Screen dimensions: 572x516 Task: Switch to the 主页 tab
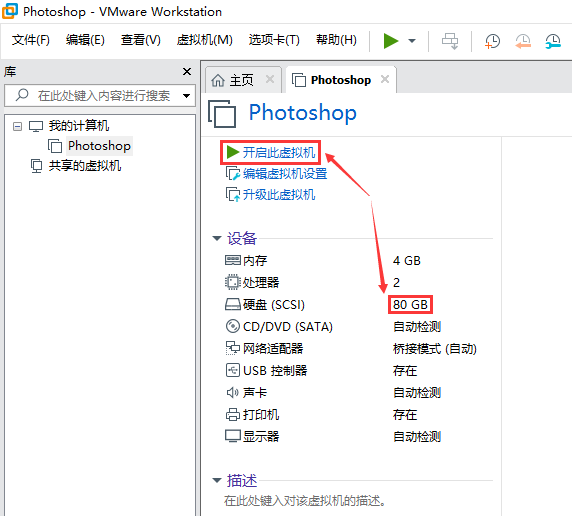coord(241,80)
